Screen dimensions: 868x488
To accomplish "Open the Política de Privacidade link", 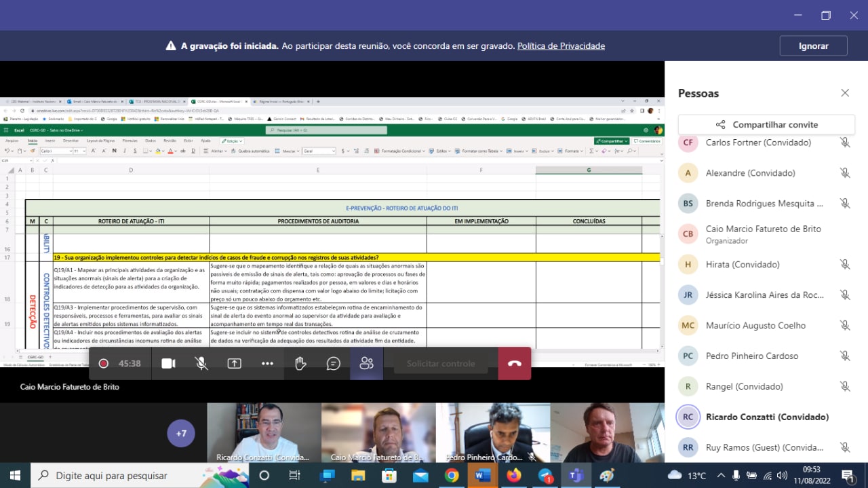I will 561,45.
